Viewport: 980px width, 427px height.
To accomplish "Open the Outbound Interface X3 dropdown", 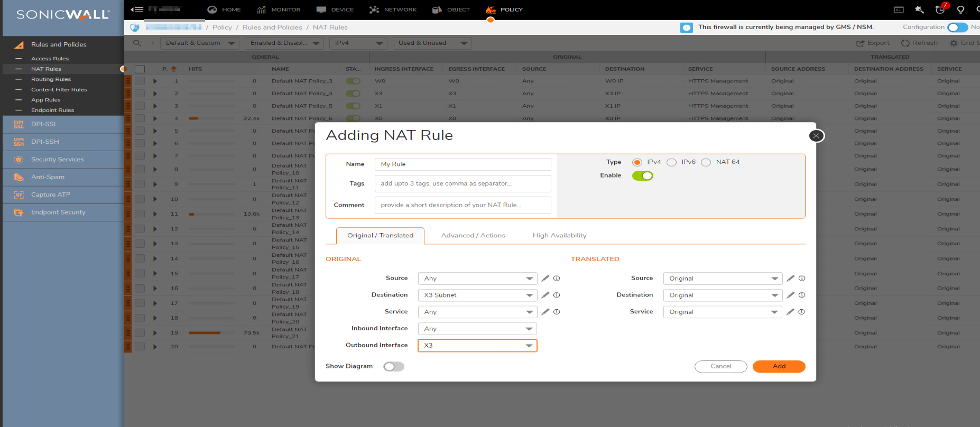I will pyautogui.click(x=477, y=345).
